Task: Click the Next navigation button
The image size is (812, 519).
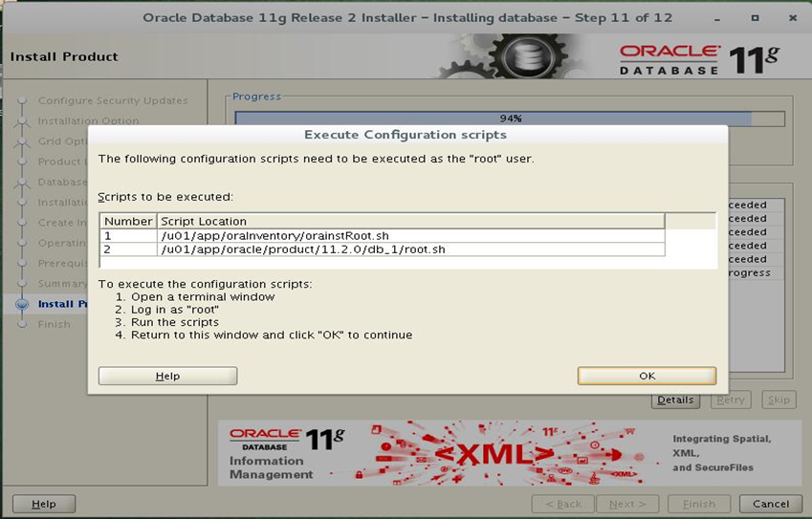Action: click(627, 504)
